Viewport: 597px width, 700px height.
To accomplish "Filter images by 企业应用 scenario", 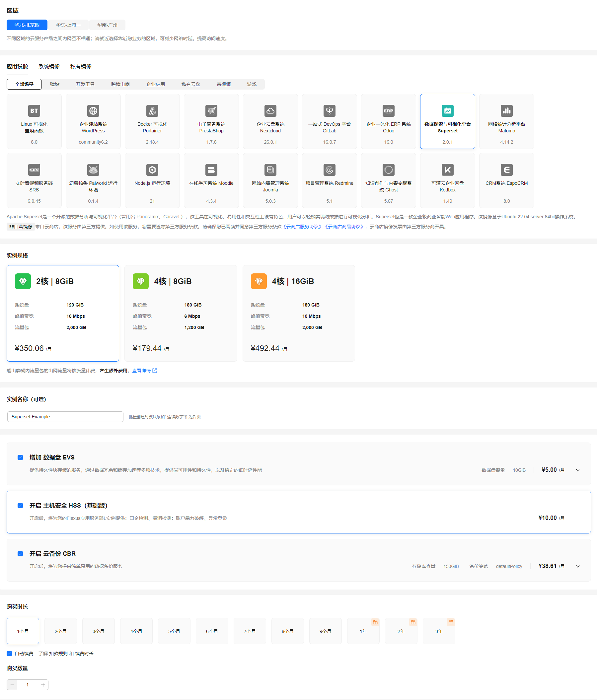I will (x=155, y=85).
